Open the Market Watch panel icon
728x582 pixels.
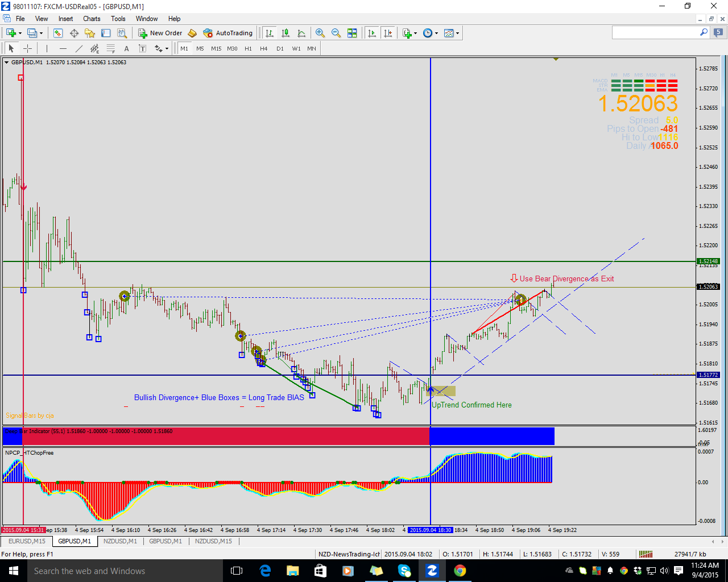58,33
